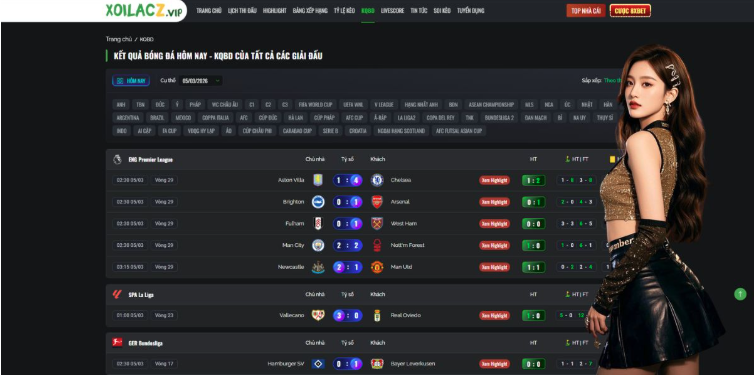Open the Bảng xếp hạng menu

pyautogui.click(x=310, y=11)
